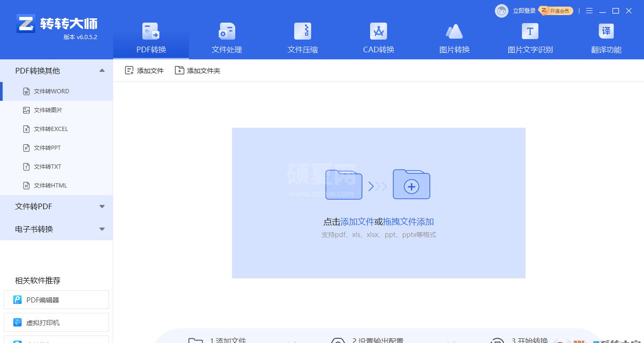The width and height of the screenshot is (644, 343).
Task: Select 文件转EXCEL in sidebar
Action: 57,129
